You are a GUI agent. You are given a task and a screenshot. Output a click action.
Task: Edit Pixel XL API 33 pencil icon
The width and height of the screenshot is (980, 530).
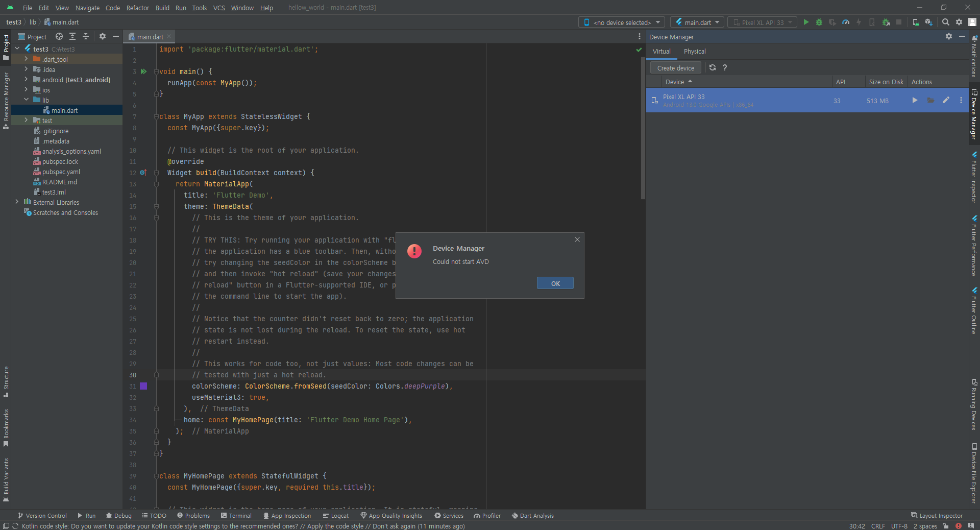(946, 100)
